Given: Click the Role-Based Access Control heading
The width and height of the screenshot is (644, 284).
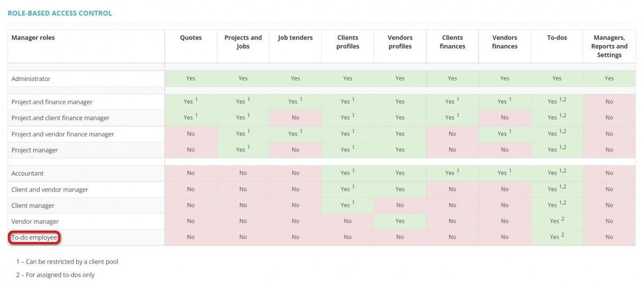Looking at the screenshot, I should [60, 13].
